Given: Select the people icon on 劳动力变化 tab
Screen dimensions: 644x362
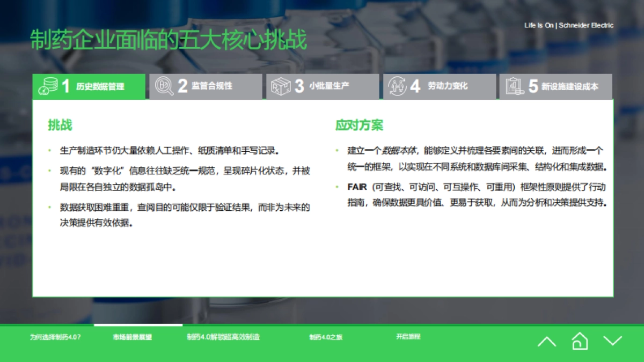Looking at the screenshot, I should (397, 86).
